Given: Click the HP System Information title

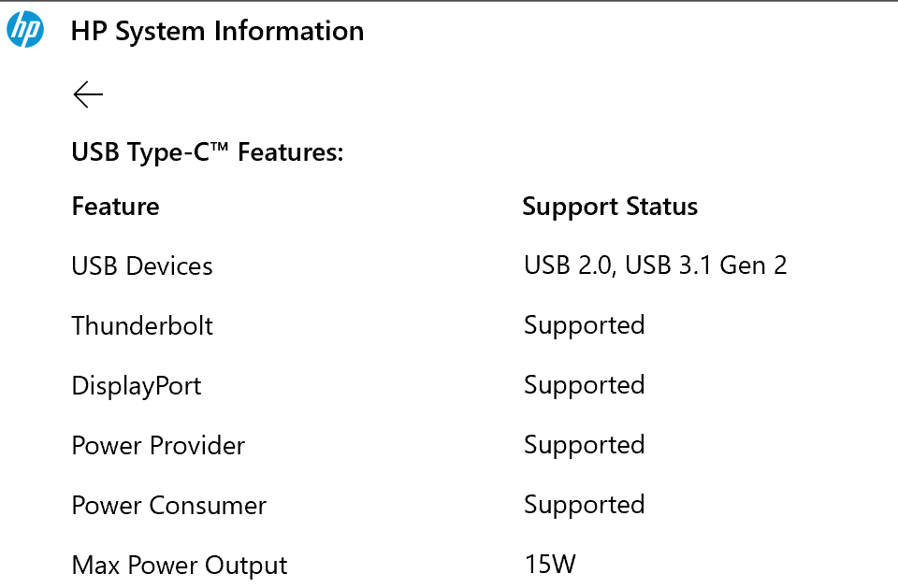Looking at the screenshot, I should pyautogui.click(x=217, y=31).
